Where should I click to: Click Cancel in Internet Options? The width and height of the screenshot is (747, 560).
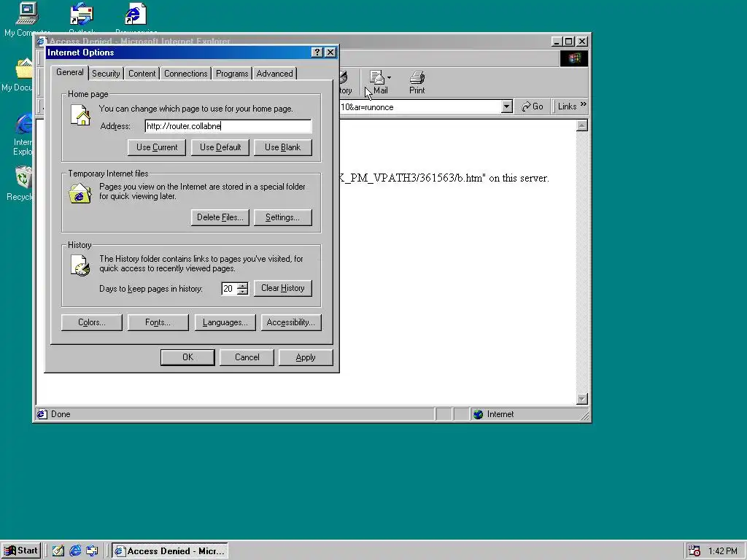point(247,357)
